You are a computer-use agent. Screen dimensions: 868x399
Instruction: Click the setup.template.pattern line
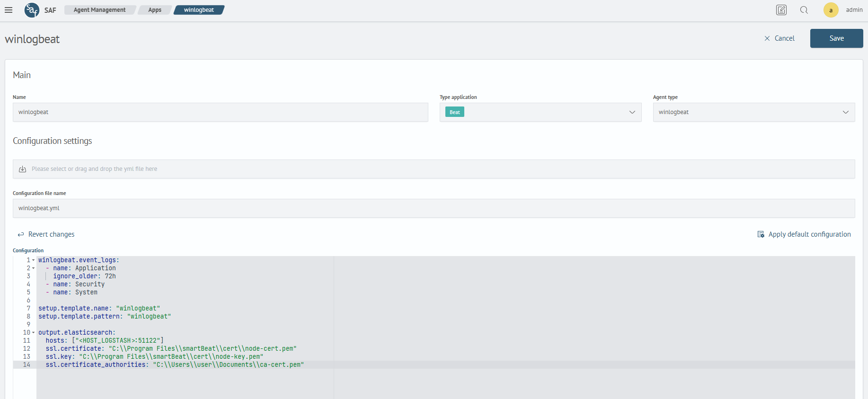point(105,317)
